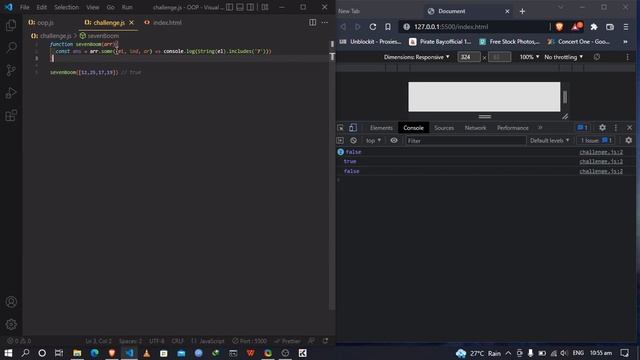640x360 pixels.
Task: Open a new browser tab
Action: [x=522, y=11]
